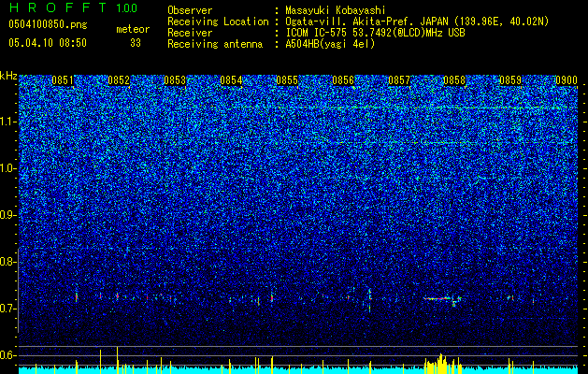Image resolution: width=588 pixels, height=374 pixels.
Task: Click the 0859 time marker
Action: [x=510, y=80]
